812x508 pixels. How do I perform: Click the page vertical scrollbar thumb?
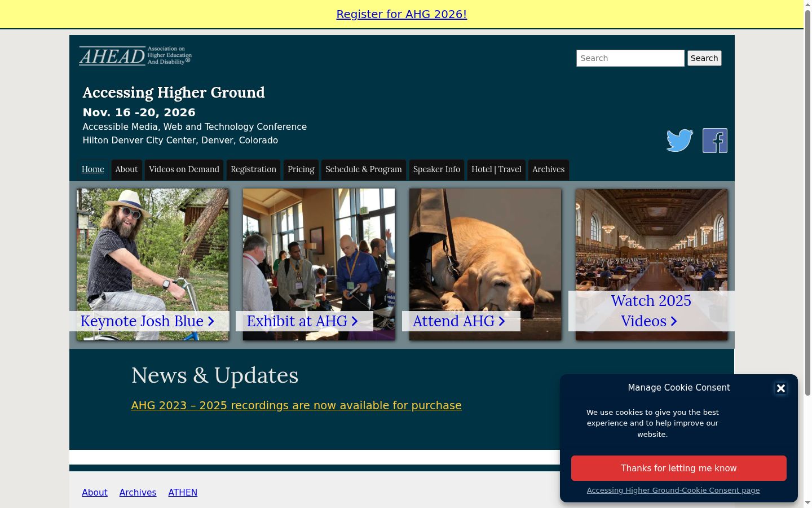807,202
